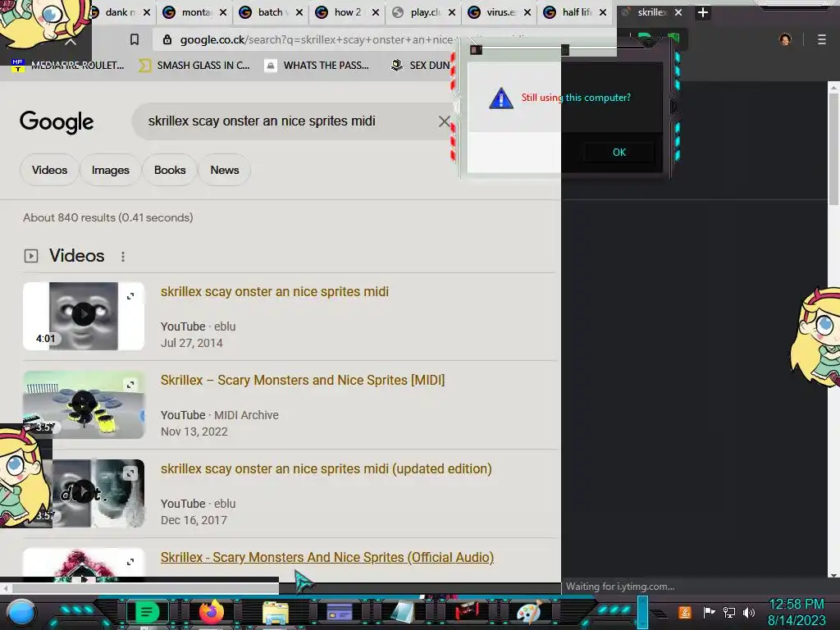The width and height of the screenshot is (840, 630).
Task: Close the 'skrillex' browser tab
Action: pyautogui.click(x=678, y=12)
